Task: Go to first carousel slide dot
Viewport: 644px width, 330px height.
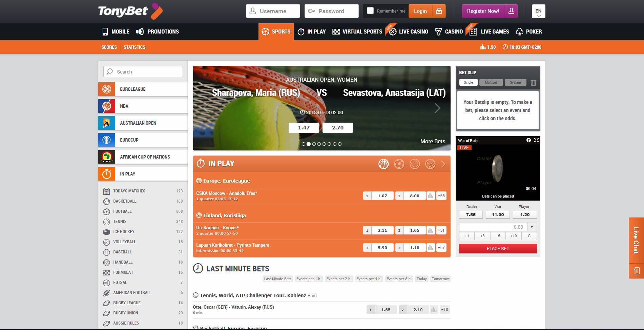Action: pos(304,144)
